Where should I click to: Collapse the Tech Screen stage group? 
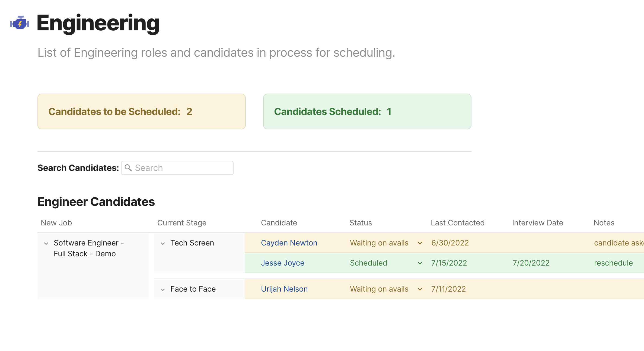[x=163, y=244]
